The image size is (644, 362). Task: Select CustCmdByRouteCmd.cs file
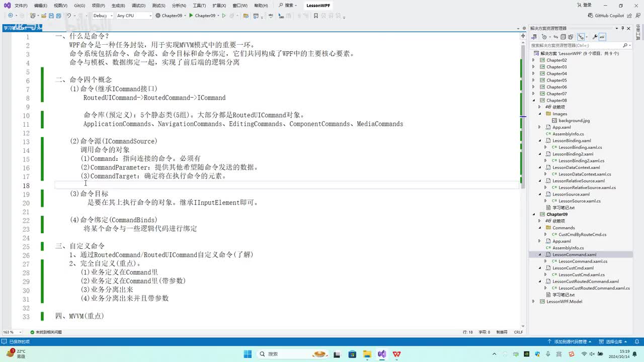[x=582, y=235]
